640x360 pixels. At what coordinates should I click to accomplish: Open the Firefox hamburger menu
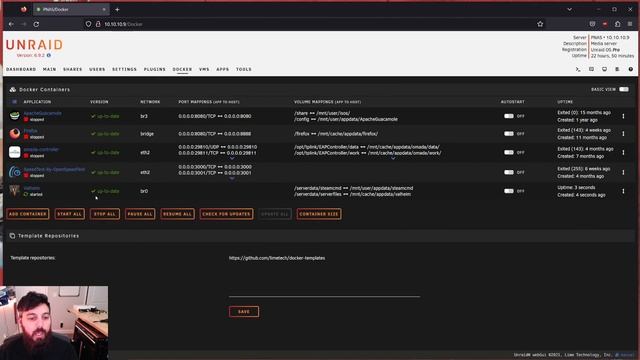tap(630, 24)
